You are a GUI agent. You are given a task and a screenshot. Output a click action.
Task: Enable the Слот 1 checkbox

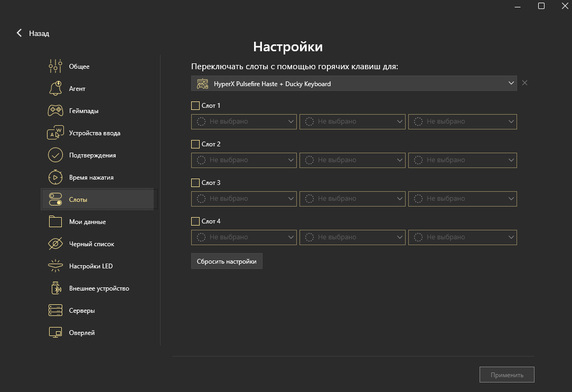coord(195,106)
